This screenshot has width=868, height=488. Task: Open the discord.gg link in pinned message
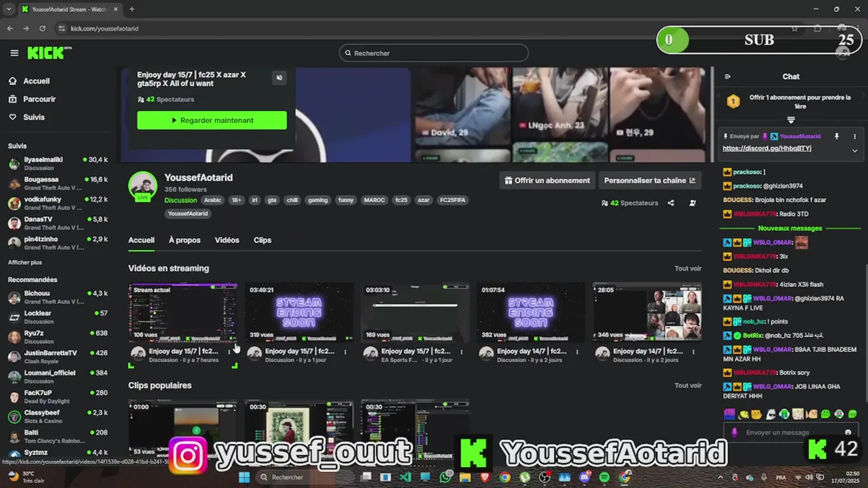767,148
